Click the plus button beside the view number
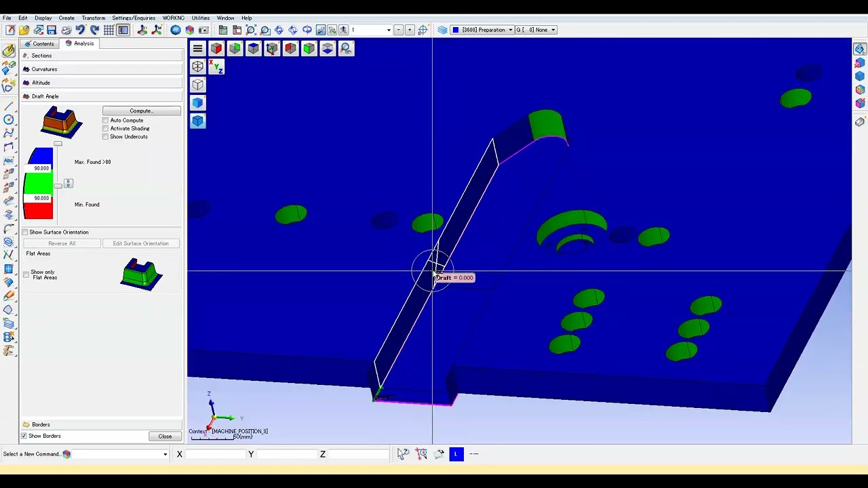Viewport: 868px width, 488px height. tap(410, 30)
